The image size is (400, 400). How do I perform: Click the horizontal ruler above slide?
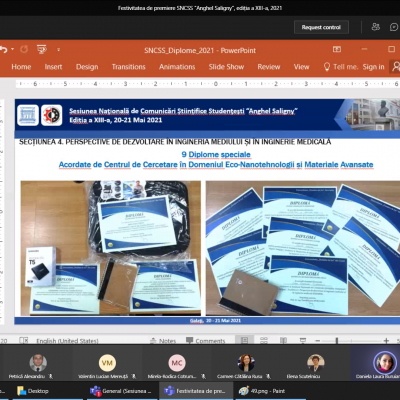coord(207,84)
